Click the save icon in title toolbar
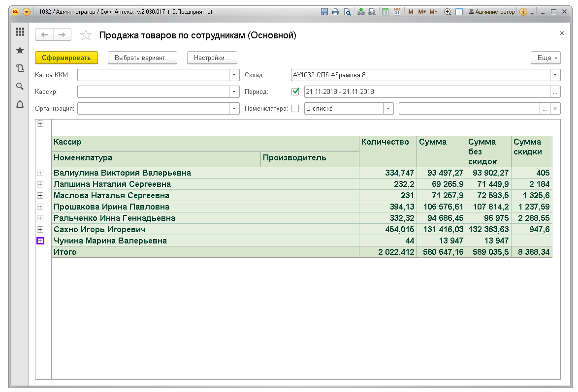This screenshot has width=578, height=392. pyautogui.click(x=324, y=12)
